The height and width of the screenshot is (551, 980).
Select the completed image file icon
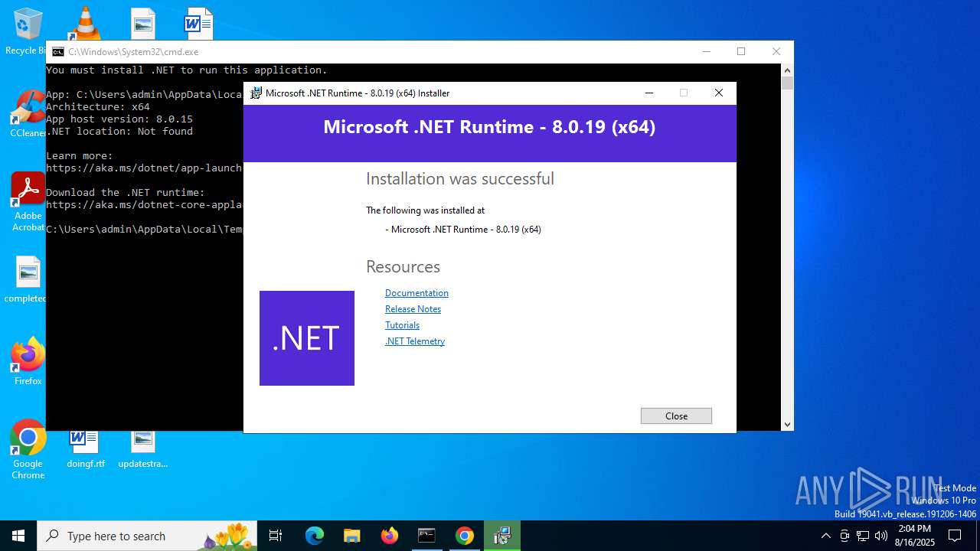28,280
